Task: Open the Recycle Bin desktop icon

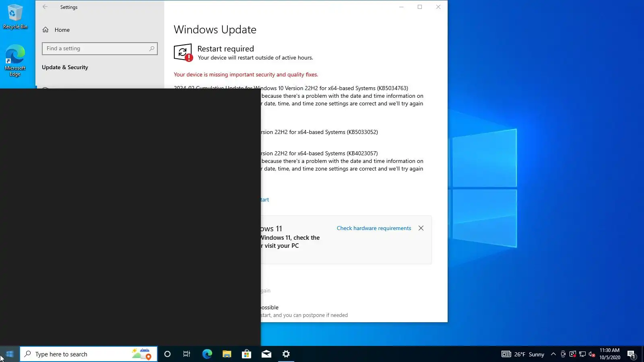Action: 15,16
